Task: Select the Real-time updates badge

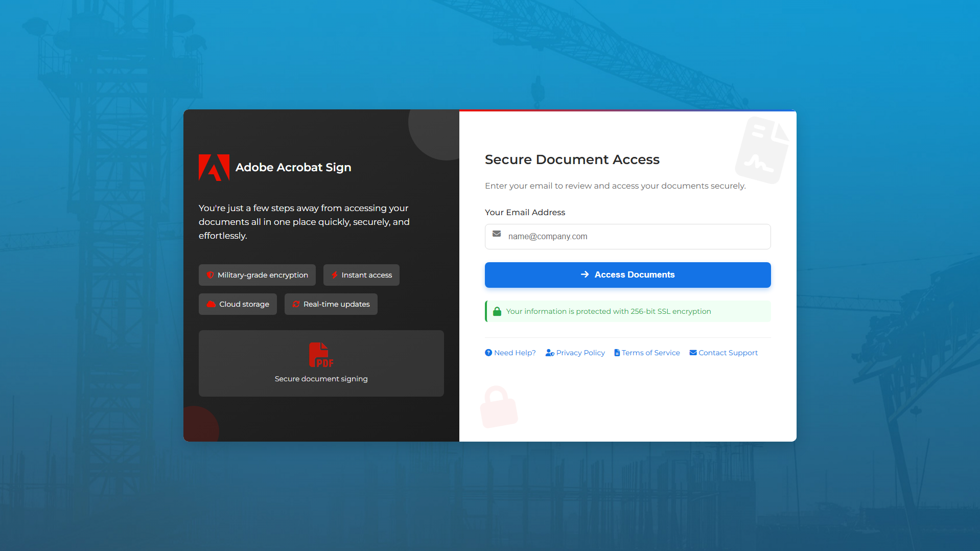Action: tap(331, 304)
